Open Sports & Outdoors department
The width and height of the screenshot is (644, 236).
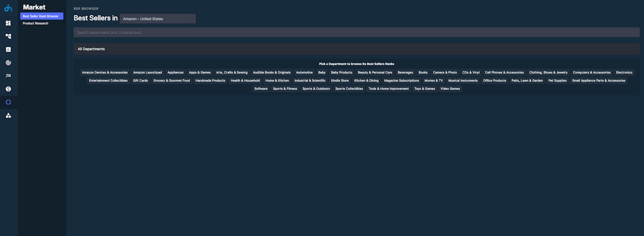pos(317,88)
